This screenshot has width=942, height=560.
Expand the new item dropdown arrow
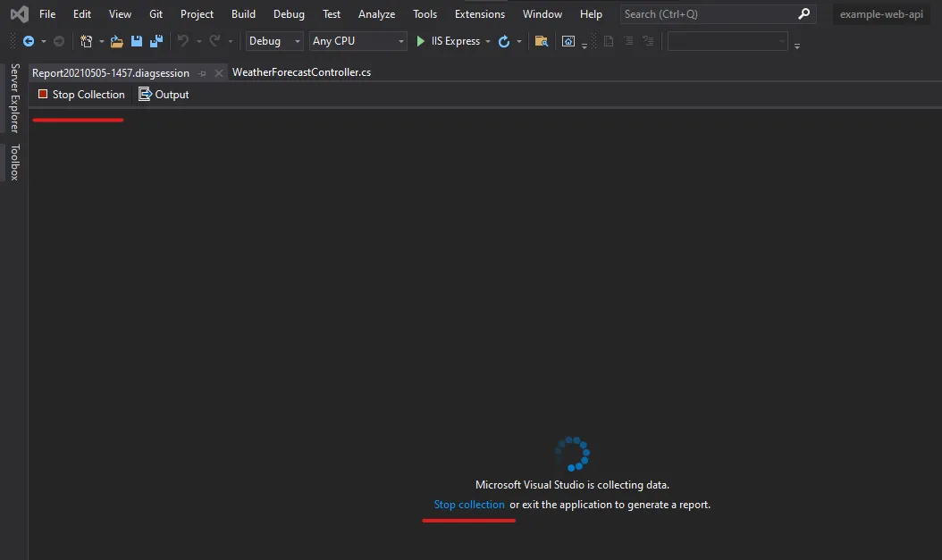(101, 41)
